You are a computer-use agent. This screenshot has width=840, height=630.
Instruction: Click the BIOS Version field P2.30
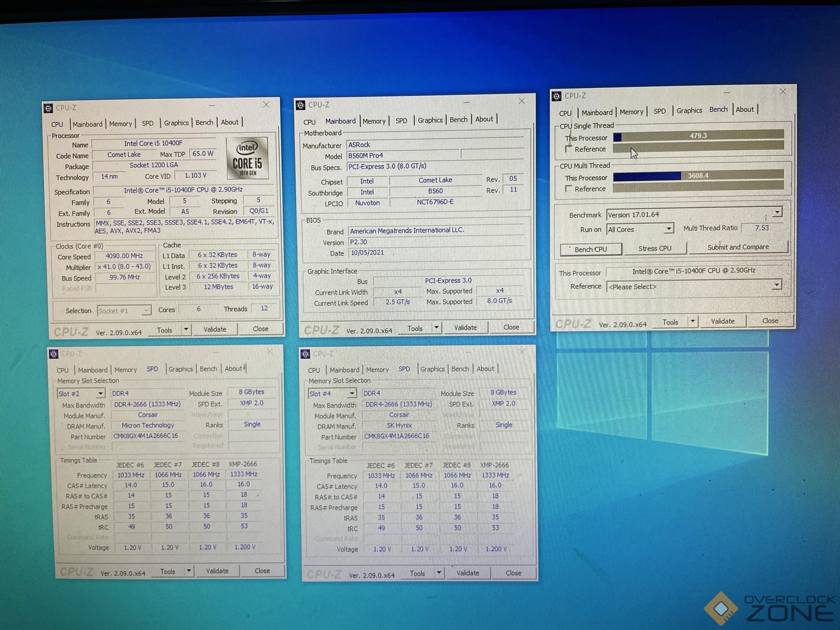(x=436, y=242)
